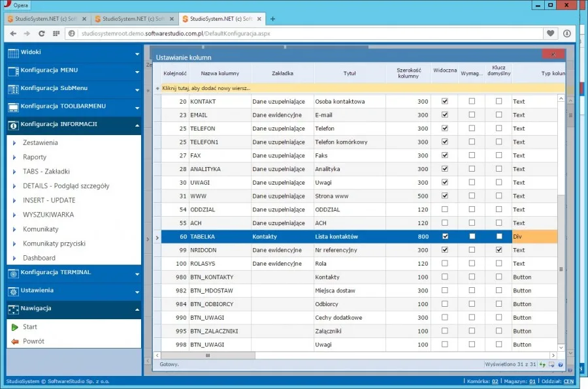The width and height of the screenshot is (588, 389).
Task: Click the Komórka 02 link
Action: (x=495, y=382)
